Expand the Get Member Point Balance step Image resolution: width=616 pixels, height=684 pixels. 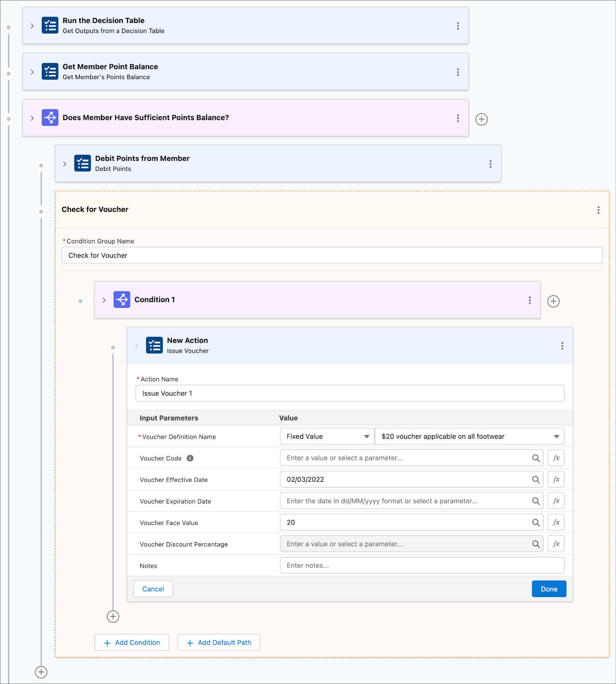pos(32,72)
